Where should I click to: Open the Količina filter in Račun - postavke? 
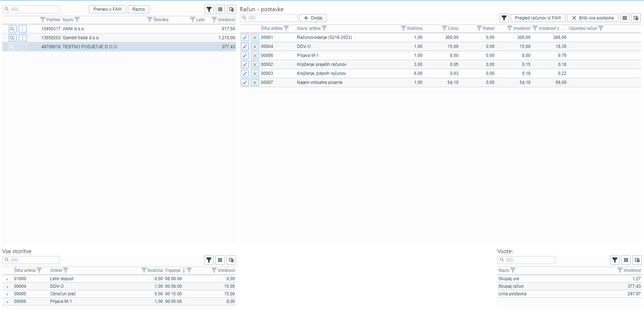[403, 28]
